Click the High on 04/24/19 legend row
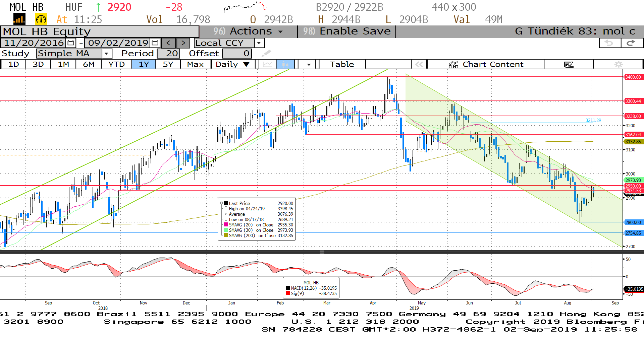Viewport: 644px width, 348px height. coord(258,209)
